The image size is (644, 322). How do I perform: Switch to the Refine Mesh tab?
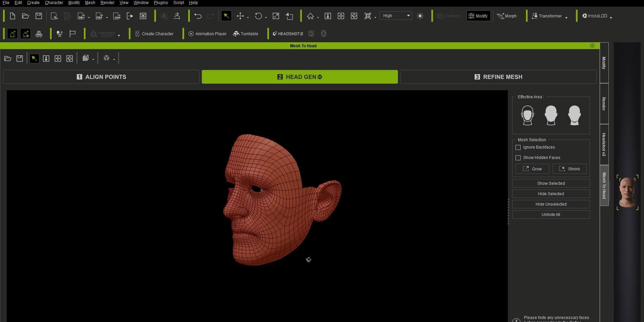498,77
